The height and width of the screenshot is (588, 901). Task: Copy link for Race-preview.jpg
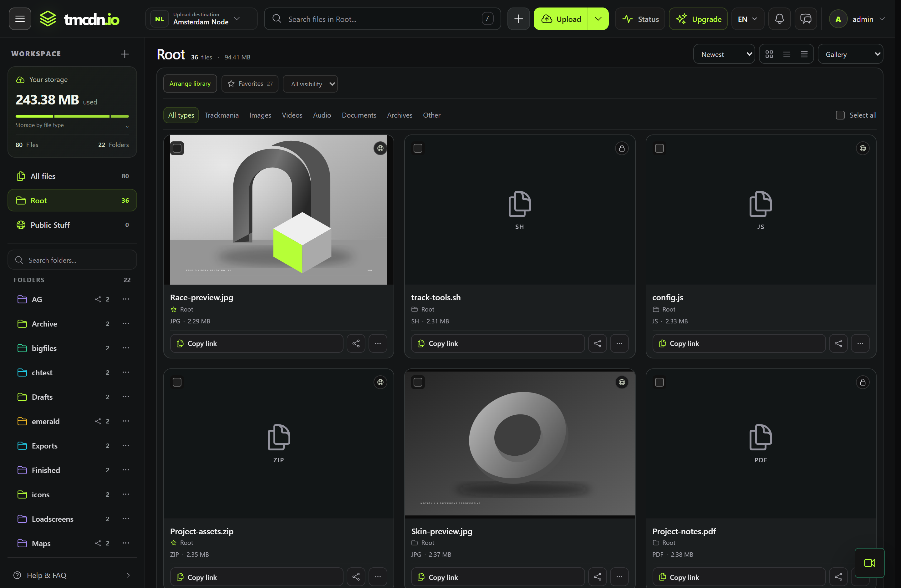click(x=257, y=343)
